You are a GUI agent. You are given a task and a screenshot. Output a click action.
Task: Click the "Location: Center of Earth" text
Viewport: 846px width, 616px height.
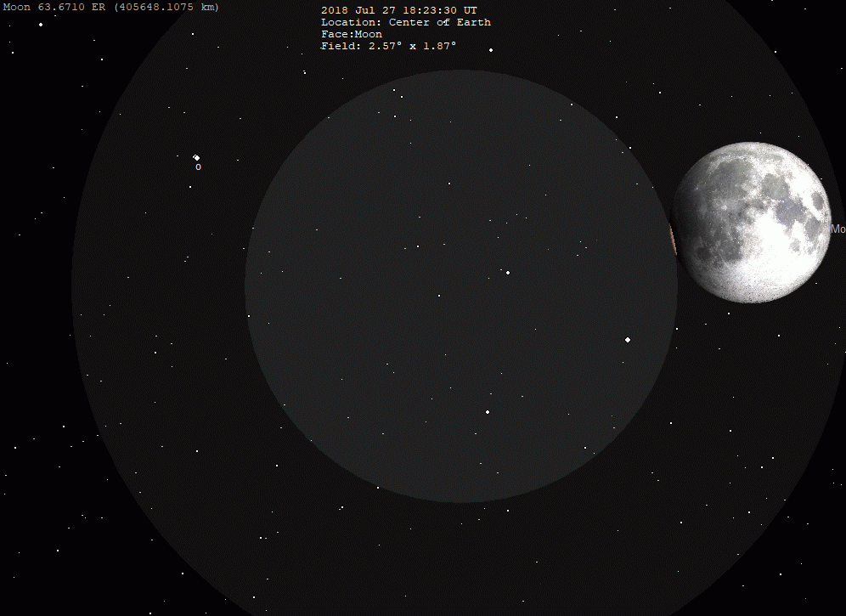pos(405,21)
